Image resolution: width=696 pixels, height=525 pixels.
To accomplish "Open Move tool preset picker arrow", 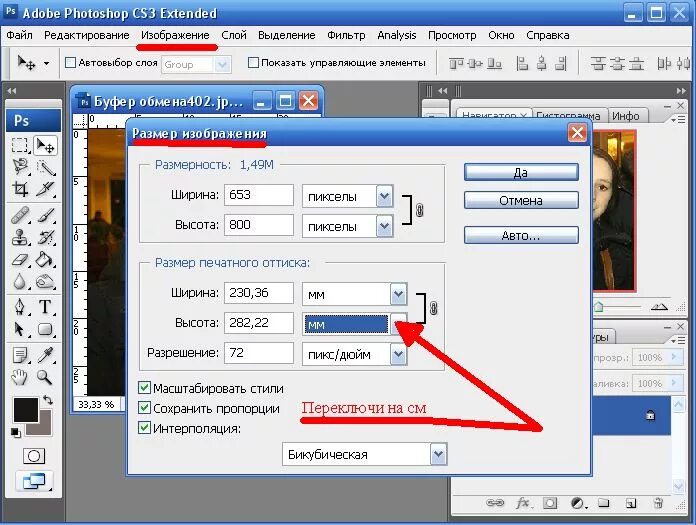I will [47, 63].
